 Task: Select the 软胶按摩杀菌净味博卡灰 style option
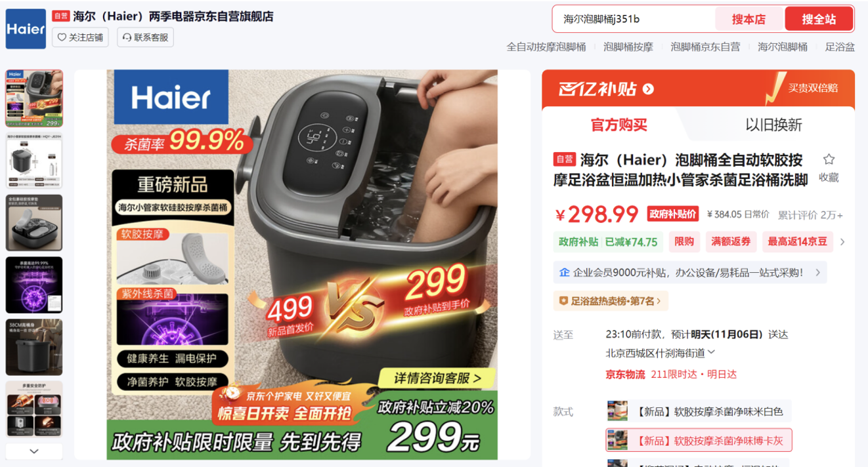pos(699,440)
